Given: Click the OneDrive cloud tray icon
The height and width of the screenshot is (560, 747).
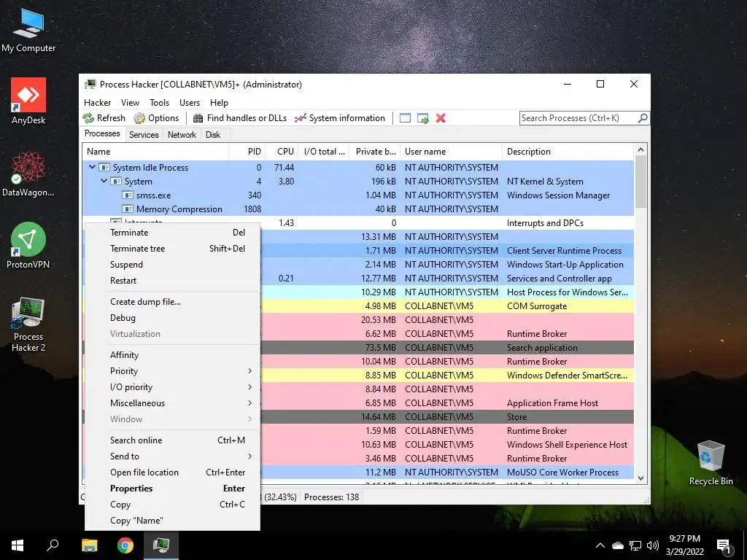Looking at the screenshot, I should [617, 545].
